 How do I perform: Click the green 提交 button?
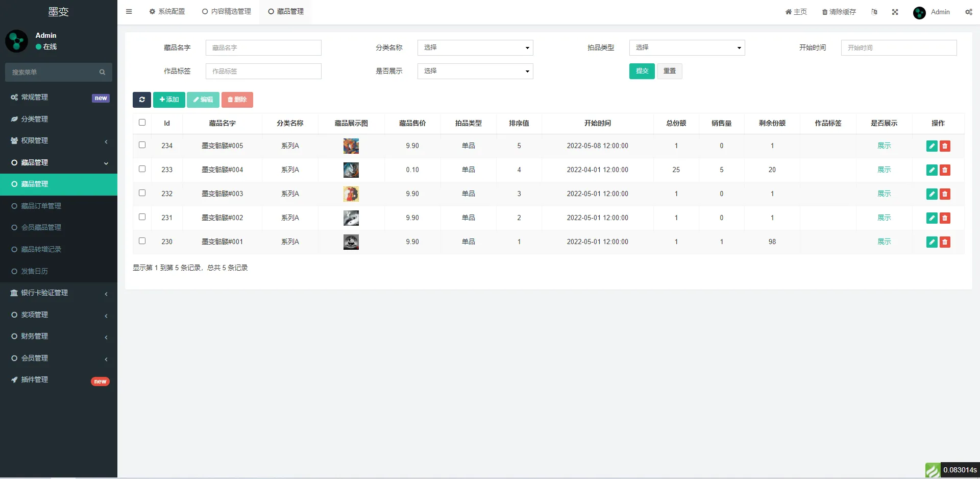642,71
